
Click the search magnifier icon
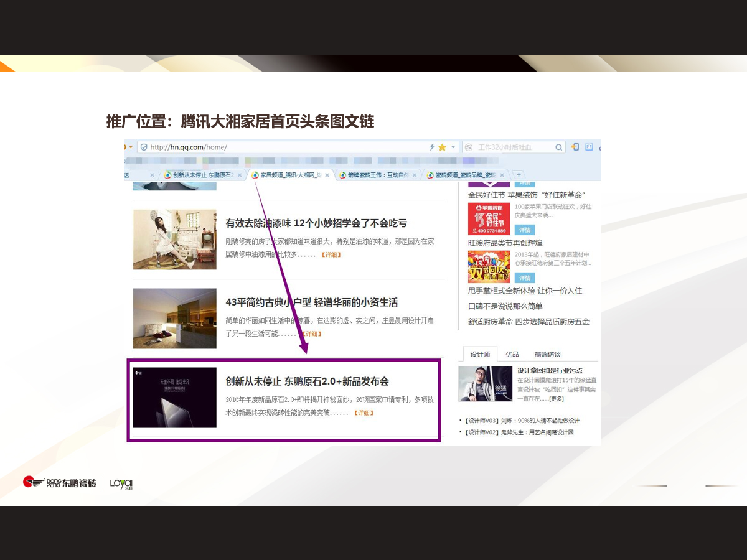(x=558, y=147)
